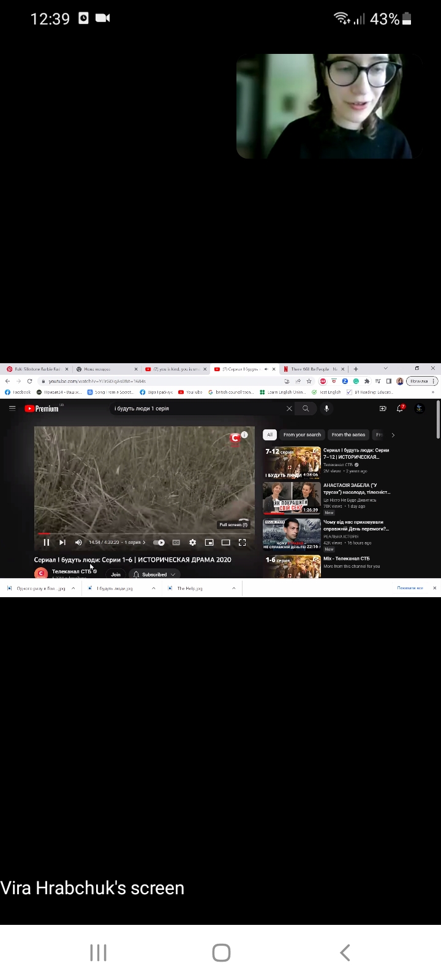Enable miniplayer mode
This screenshot has width=441, height=980.
point(209,542)
